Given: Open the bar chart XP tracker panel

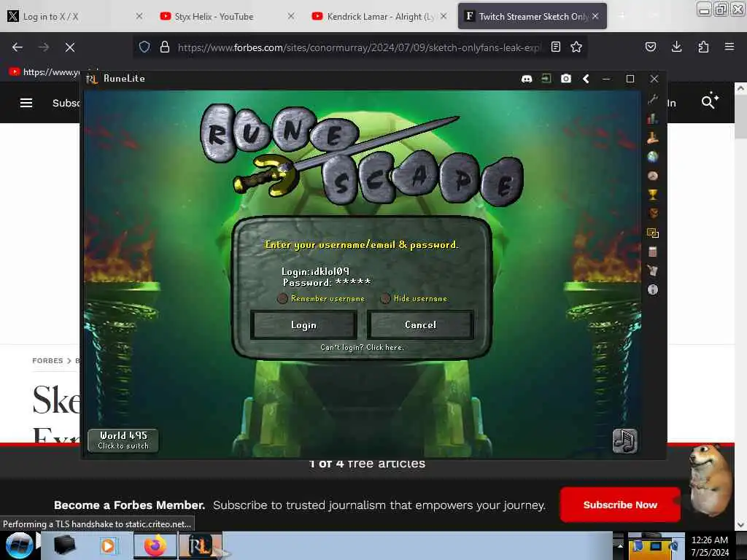Looking at the screenshot, I should (653, 119).
